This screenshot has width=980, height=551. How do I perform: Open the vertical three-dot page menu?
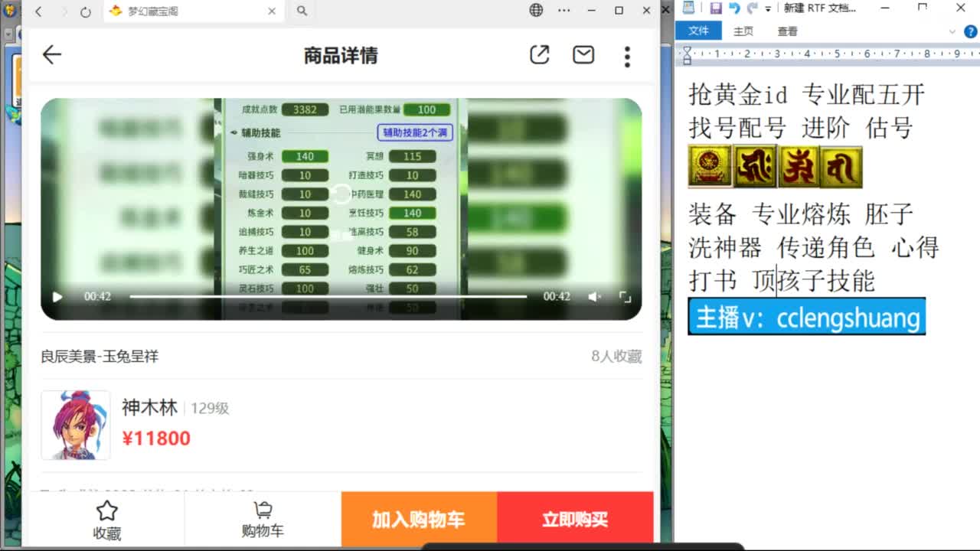627,56
